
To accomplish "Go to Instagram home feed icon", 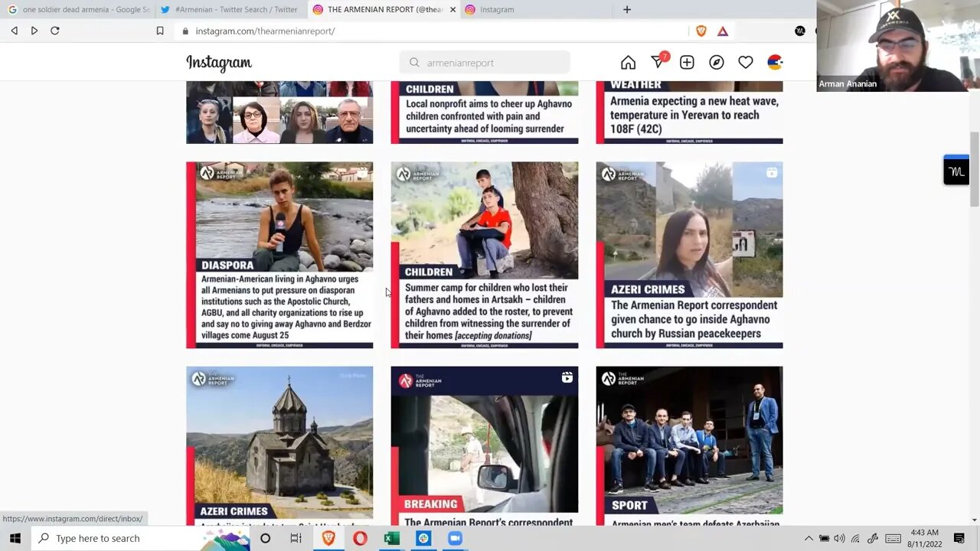I will (x=628, y=63).
